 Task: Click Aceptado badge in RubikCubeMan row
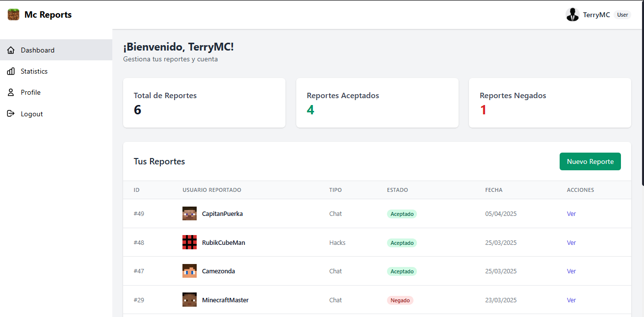(x=402, y=243)
